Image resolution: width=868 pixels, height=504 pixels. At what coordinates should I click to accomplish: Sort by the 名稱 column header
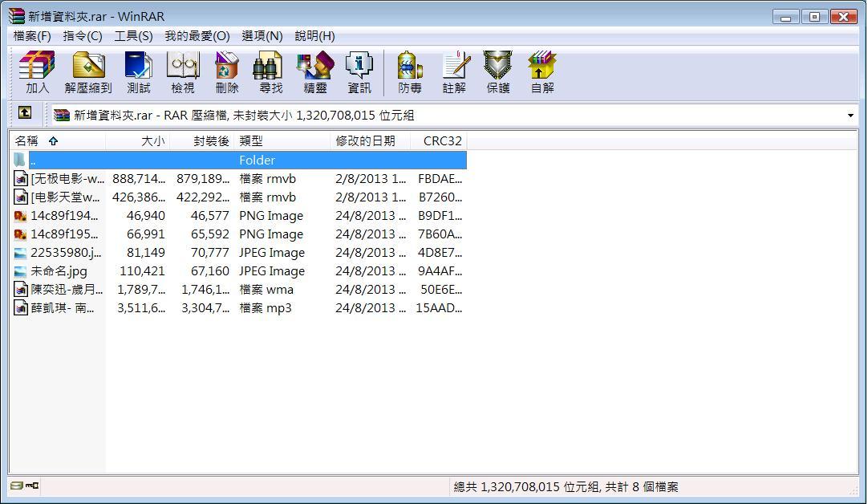pyautogui.click(x=58, y=140)
